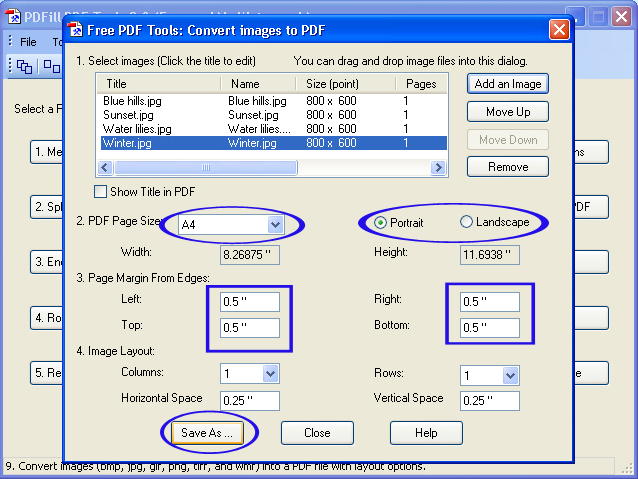Open the Rows dropdown
Screen dimensions: 638x479
pos(510,375)
